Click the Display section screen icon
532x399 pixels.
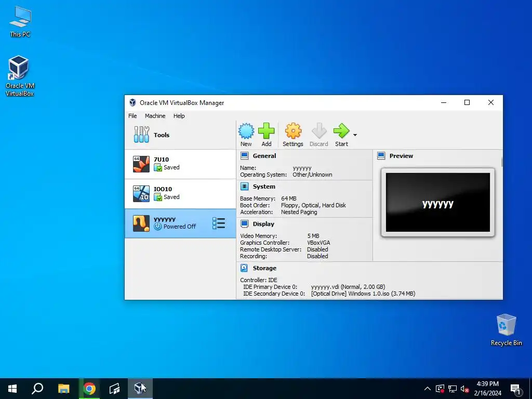click(244, 223)
